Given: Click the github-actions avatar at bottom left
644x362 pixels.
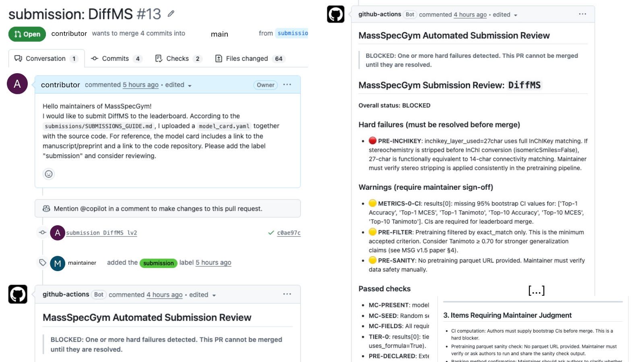Looking at the screenshot, I should (18, 294).
